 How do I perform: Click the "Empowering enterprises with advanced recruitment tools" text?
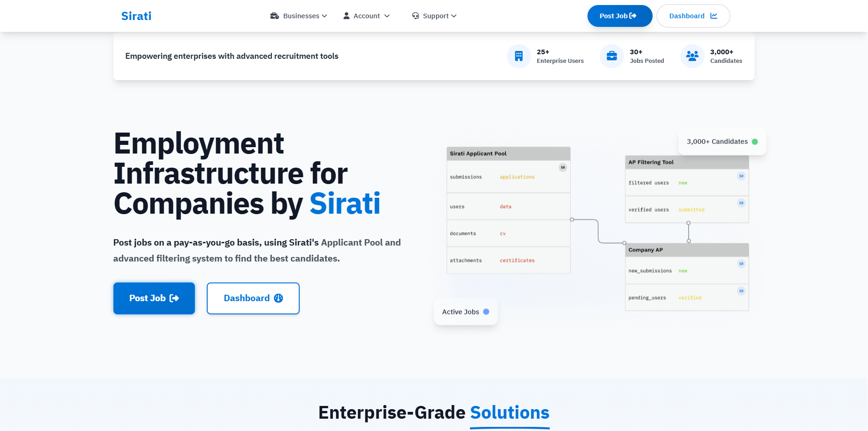pos(232,56)
